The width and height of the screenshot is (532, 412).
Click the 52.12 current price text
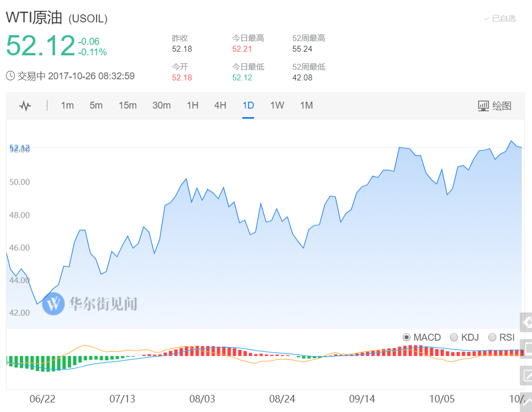(40, 46)
